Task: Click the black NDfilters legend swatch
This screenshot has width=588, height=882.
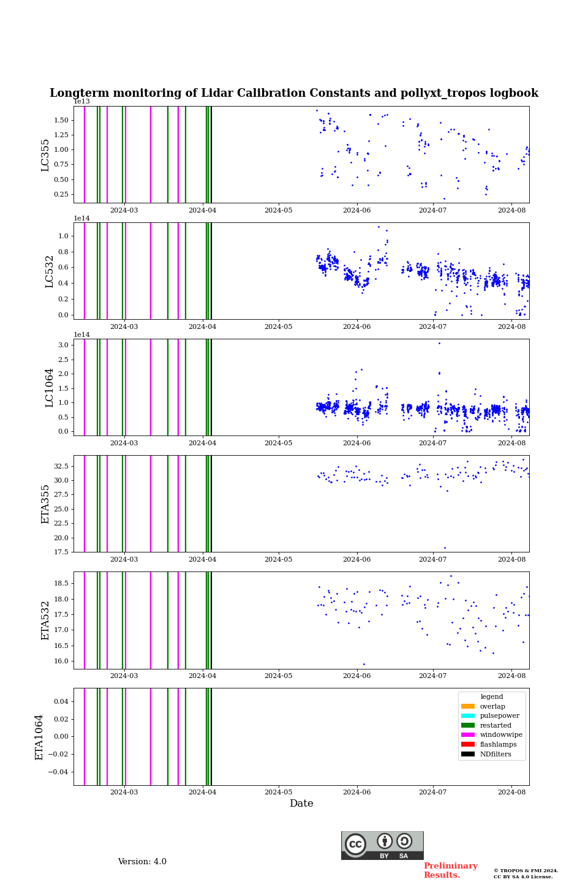Action: [468, 754]
